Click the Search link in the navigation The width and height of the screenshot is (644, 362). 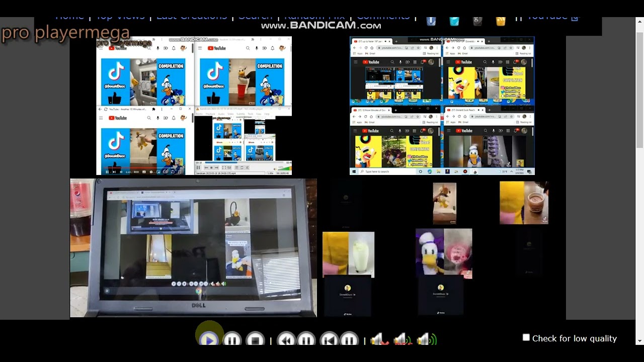coord(256,17)
